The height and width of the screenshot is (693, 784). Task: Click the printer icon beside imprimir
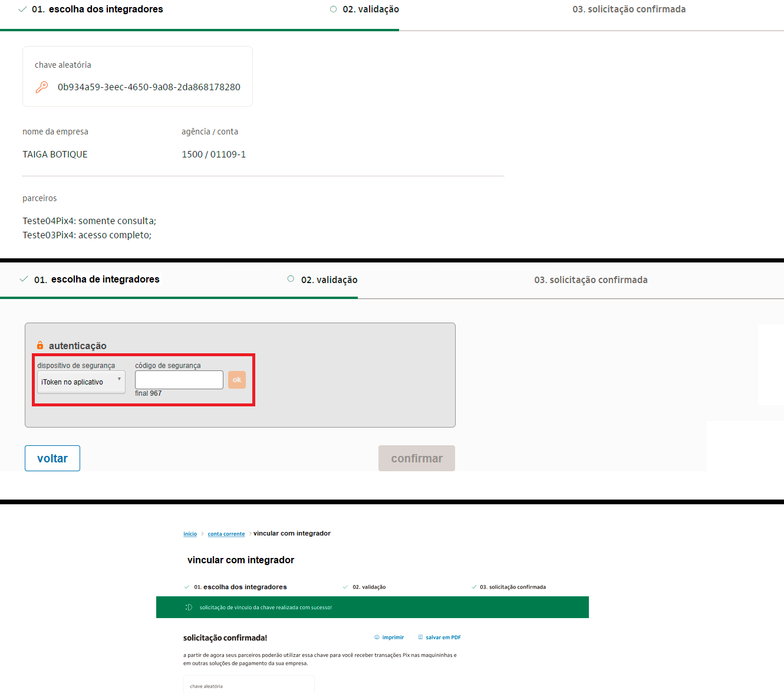coord(377,638)
